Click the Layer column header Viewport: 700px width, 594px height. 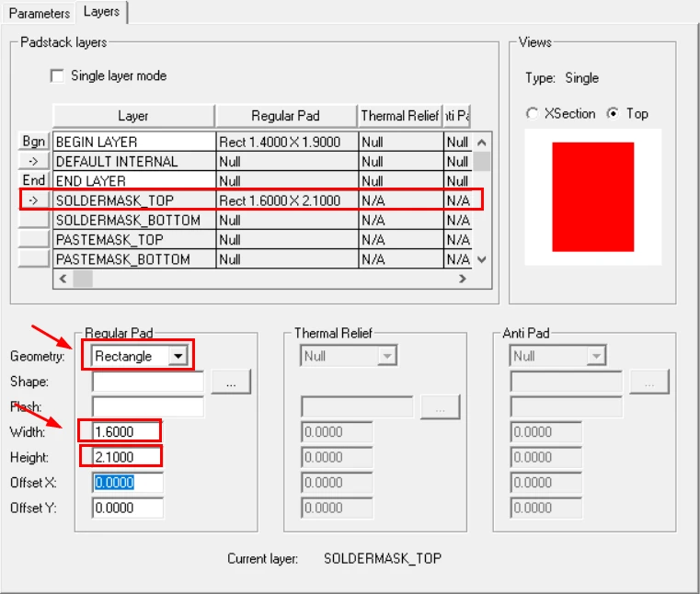133,116
